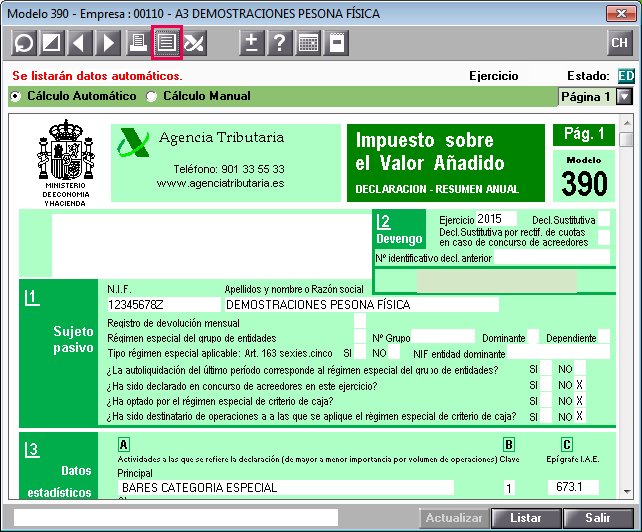Check SI for autoliquidación del último período
The width and height of the screenshot is (642, 532).
(x=546, y=369)
